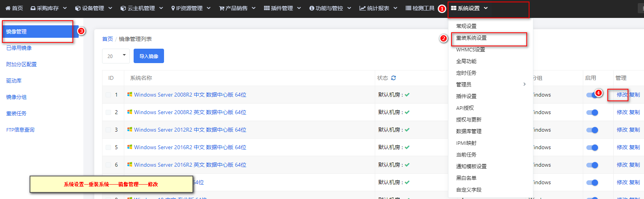Click the refresh icon beside 状态 column header
Image resolution: width=644 pixels, height=199 pixels.
[393, 78]
